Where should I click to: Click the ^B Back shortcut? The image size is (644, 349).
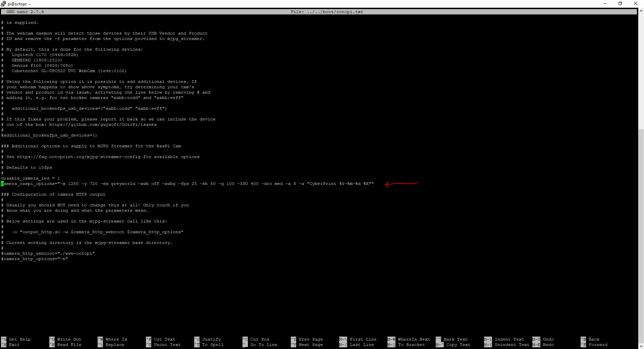pos(590,339)
